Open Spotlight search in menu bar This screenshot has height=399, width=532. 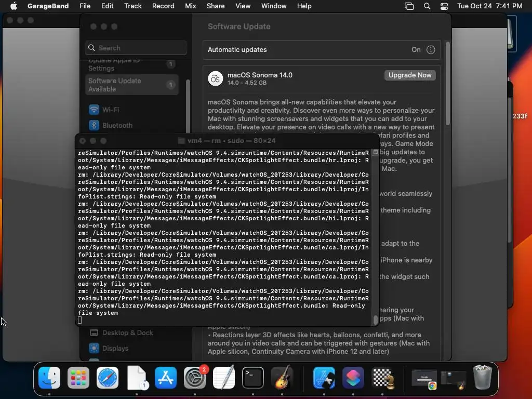point(427,6)
